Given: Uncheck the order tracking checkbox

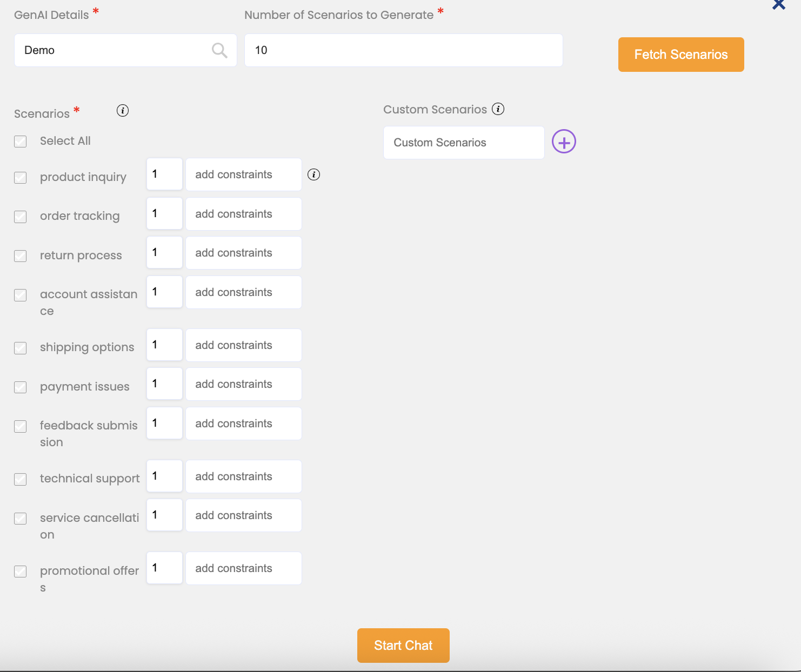Looking at the screenshot, I should 21,217.
